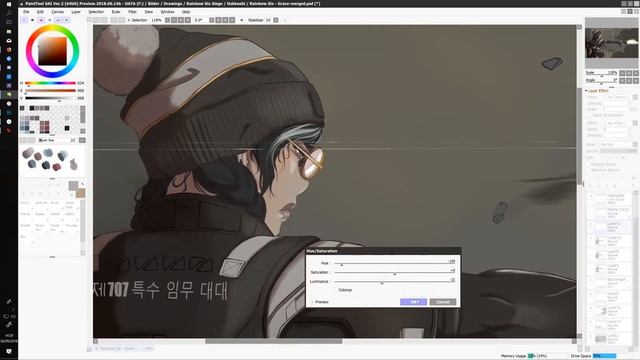Image resolution: width=640 pixels, height=360 pixels.
Task: Open the View menu
Action: (149, 12)
